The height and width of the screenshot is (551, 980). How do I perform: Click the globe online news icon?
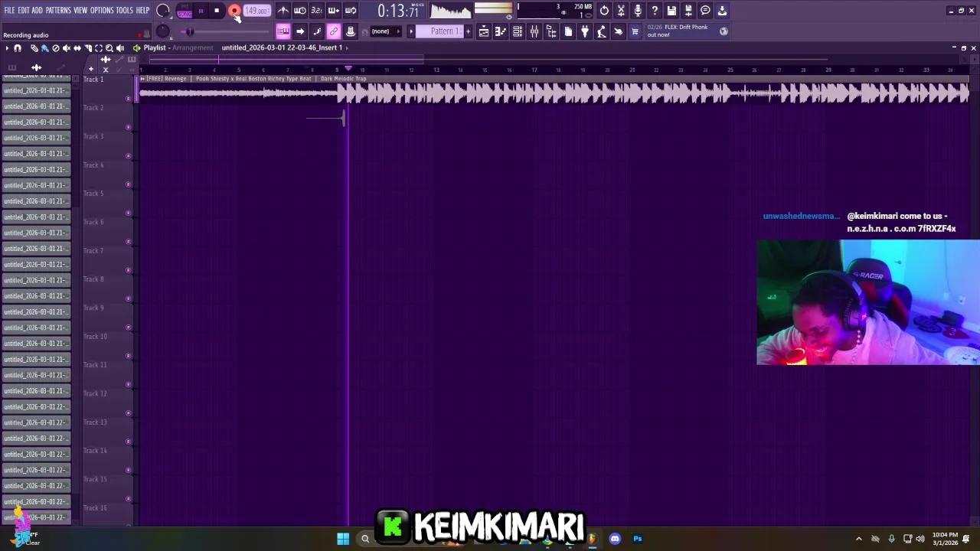pos(724,31)
